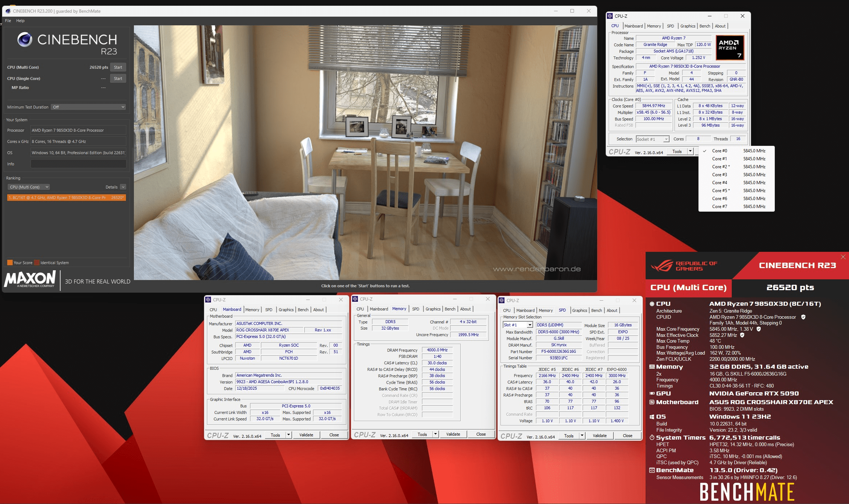Start the CPU (Single Core) test
Viewport: 849px width, 504px height.
(118, 79)
